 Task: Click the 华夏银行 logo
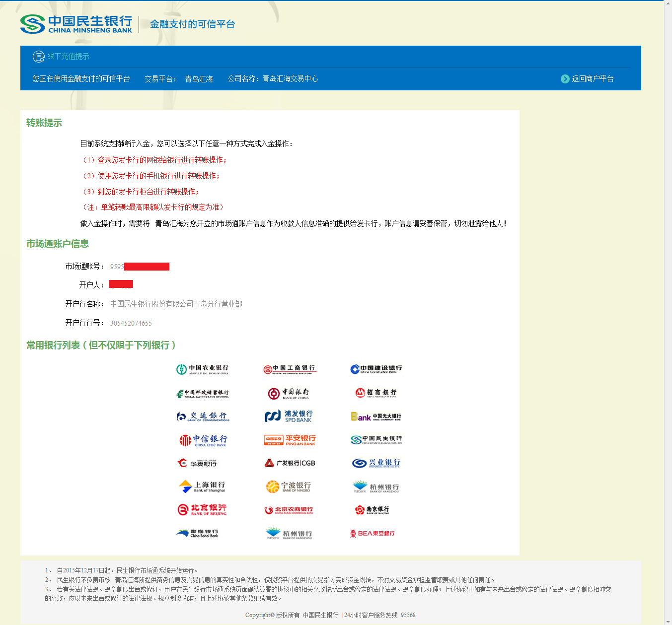(197, 463)
